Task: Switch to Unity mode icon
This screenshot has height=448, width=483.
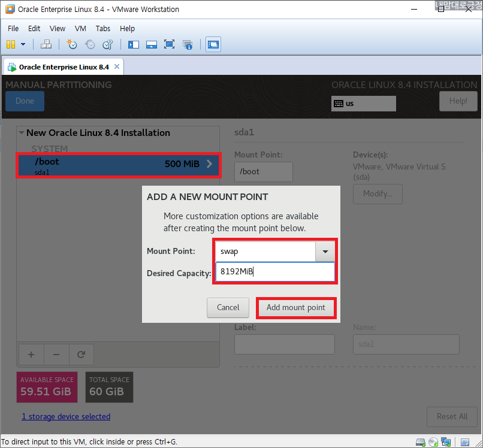Action: [x=188, y=45]
